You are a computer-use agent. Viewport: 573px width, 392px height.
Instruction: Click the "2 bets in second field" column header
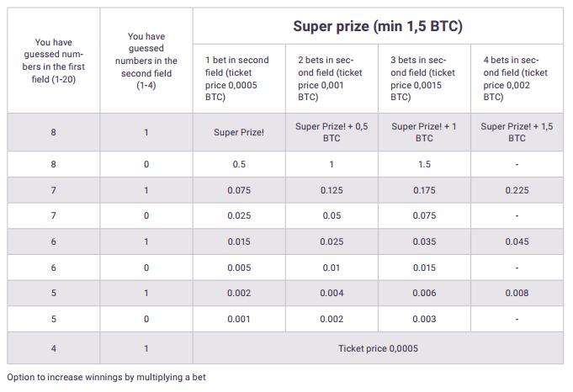[x=331, y=78]
